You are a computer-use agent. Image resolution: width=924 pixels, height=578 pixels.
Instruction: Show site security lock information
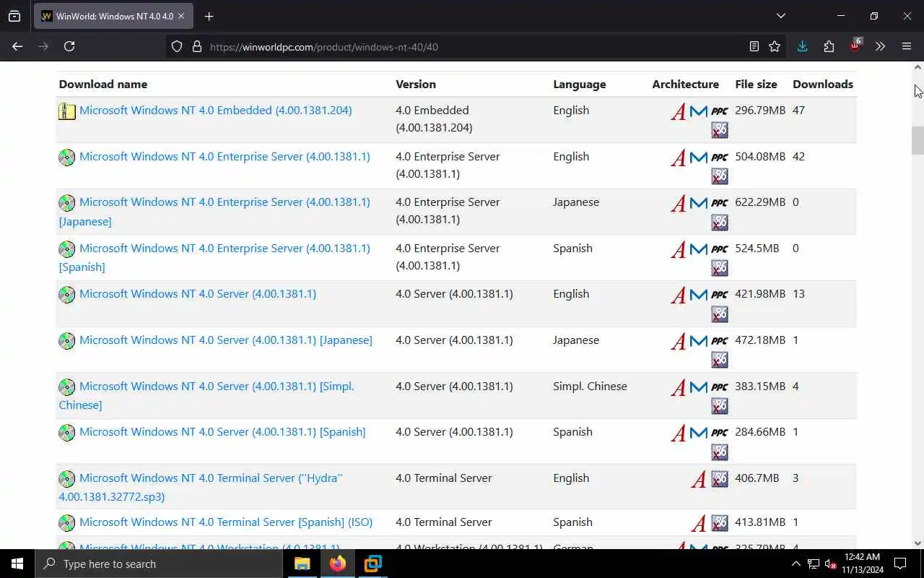click(x=196, y=46)
